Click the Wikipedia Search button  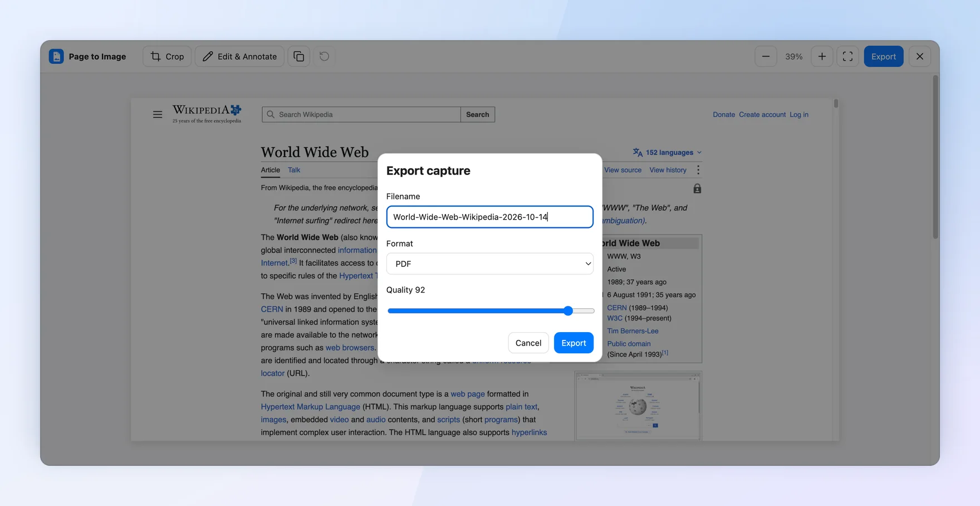click(x=478, y=114)
